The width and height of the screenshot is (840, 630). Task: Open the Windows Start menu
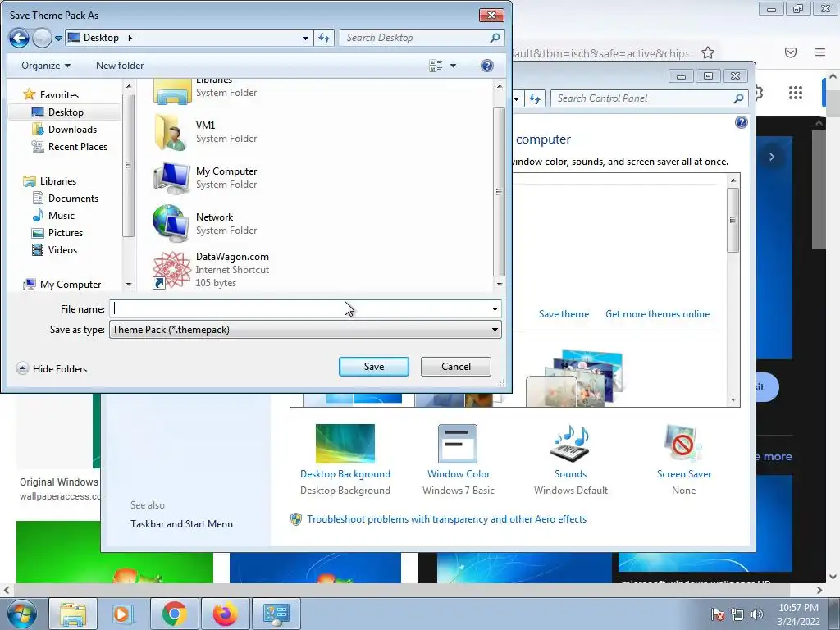[x=21, y=614]
